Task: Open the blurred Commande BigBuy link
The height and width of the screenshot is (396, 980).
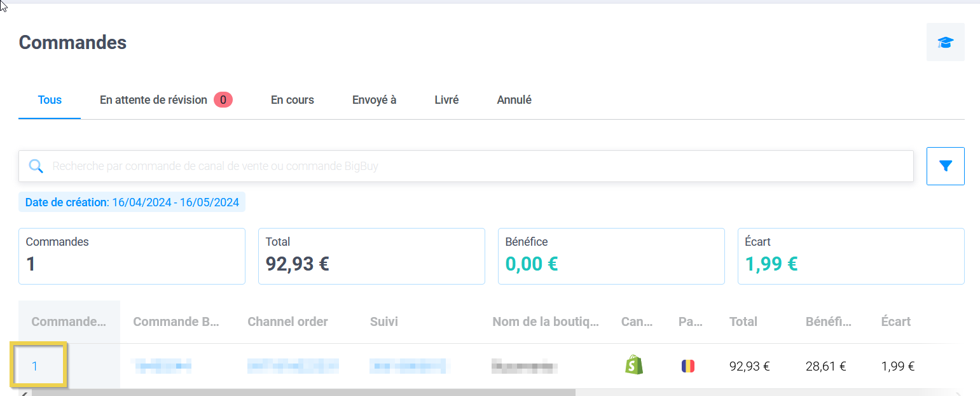Action: pyautogui.click(x=162, y=366)
